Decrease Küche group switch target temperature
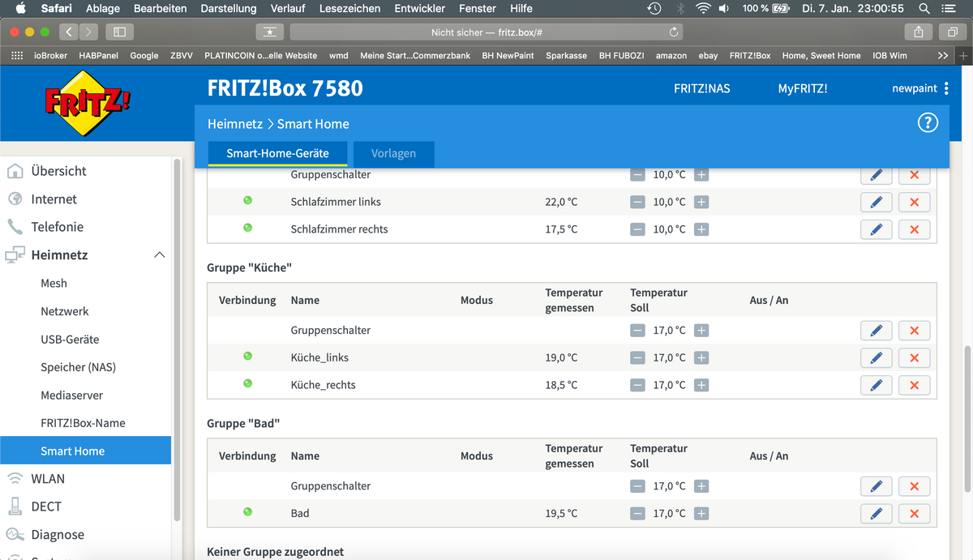973x560 pixels. [638, 330]
